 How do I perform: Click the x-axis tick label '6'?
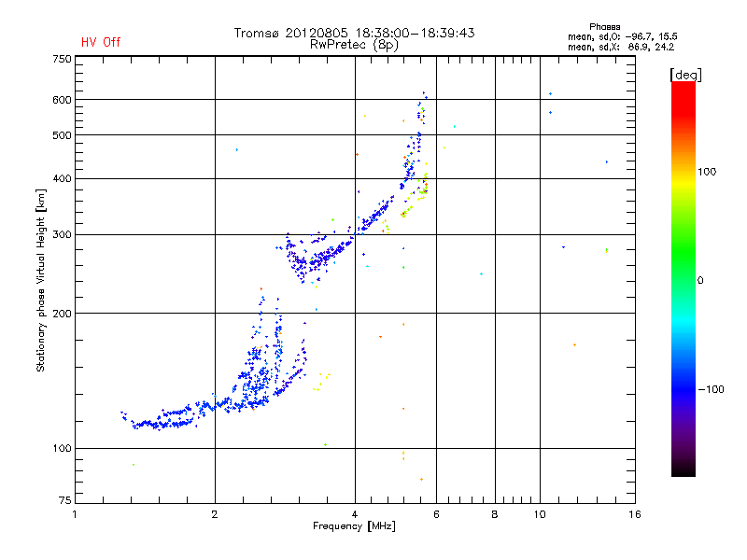[436, 514]
